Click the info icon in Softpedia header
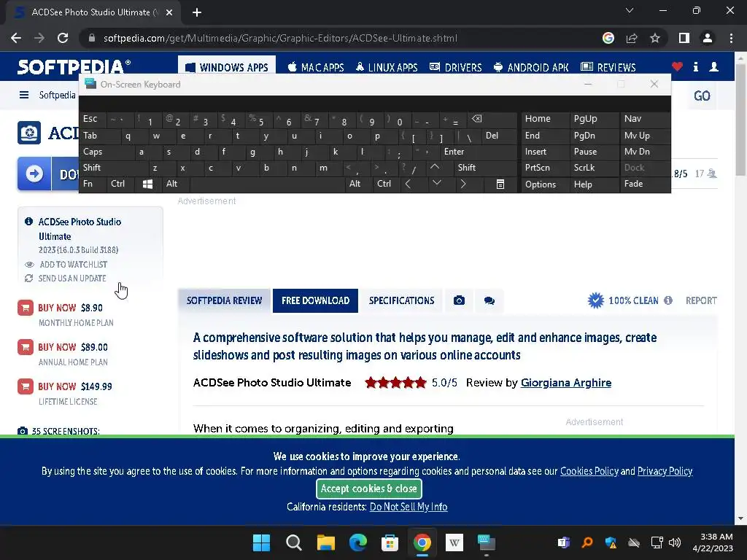This screenshot has width=747, height=560. click(695, 66)
